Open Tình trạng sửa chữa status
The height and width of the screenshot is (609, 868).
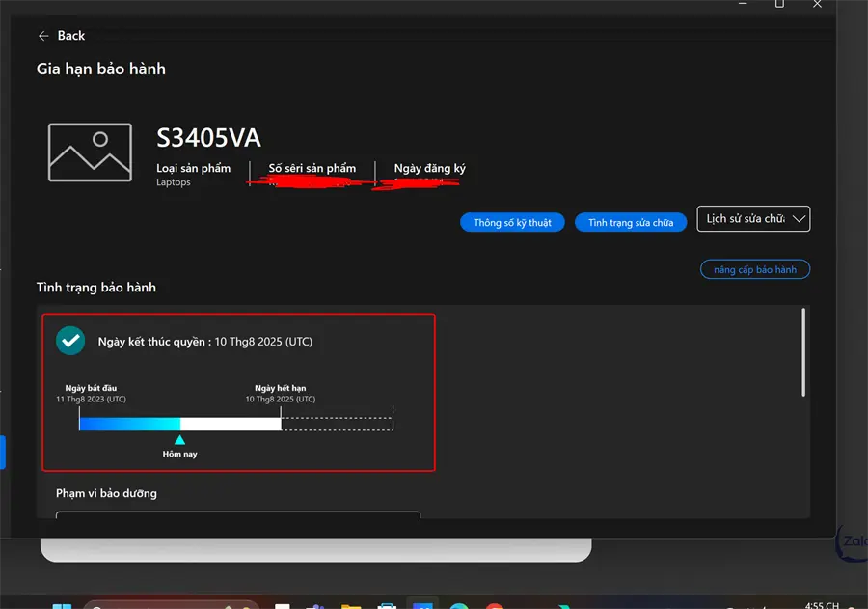(x=631, y=222)
